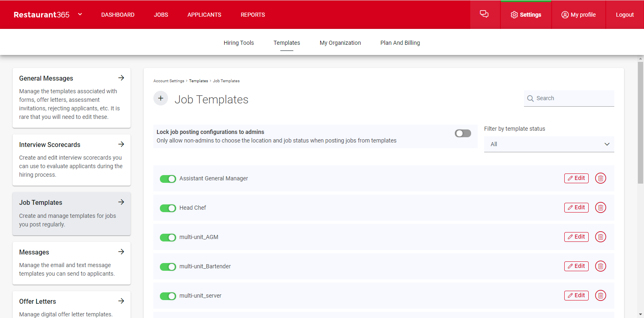
Task: Open the General Messages card title
Action: [46, 78]
